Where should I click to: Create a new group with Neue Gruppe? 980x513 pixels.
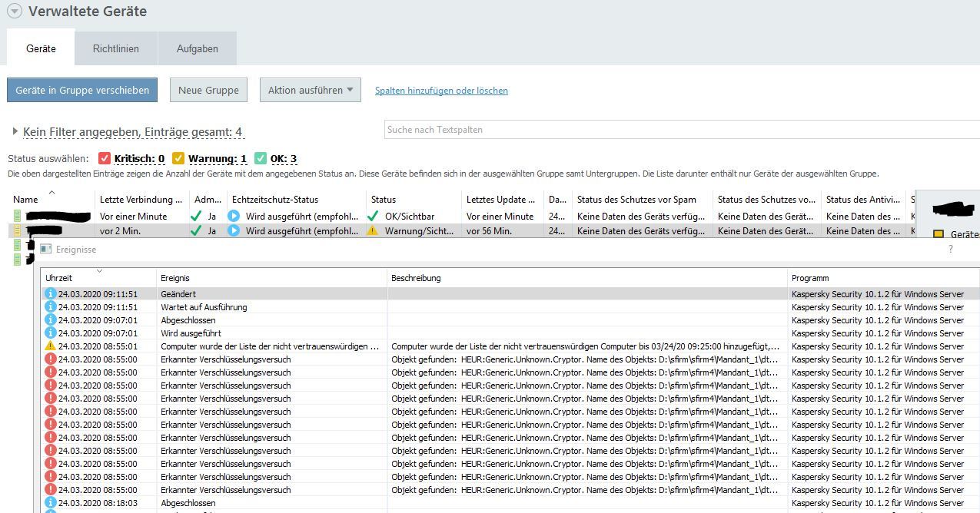(208, 90)
